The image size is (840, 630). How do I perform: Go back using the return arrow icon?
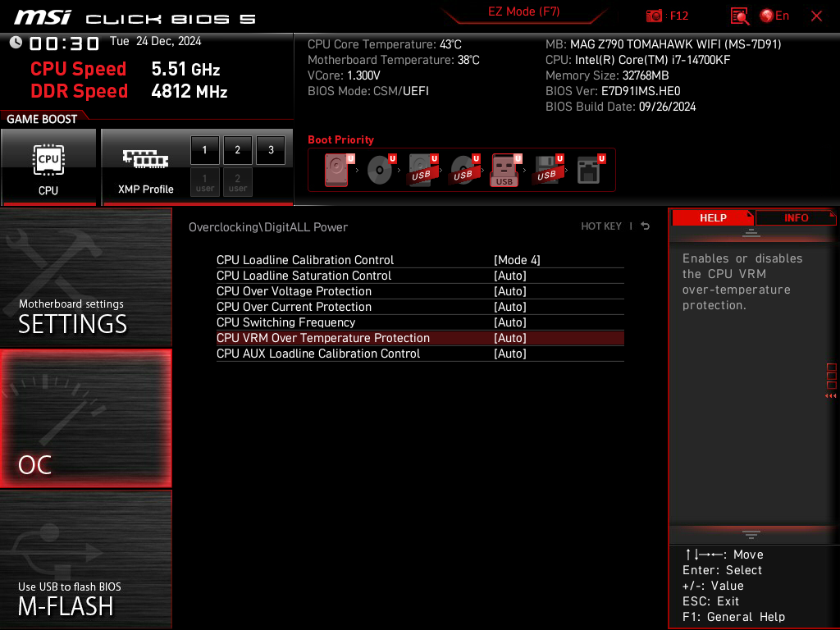pos(646,226)
